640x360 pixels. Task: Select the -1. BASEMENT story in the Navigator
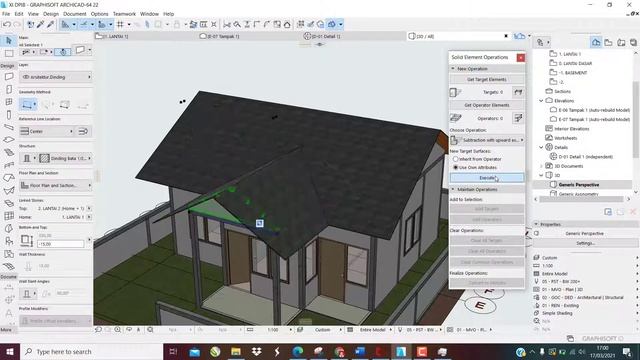573,72
